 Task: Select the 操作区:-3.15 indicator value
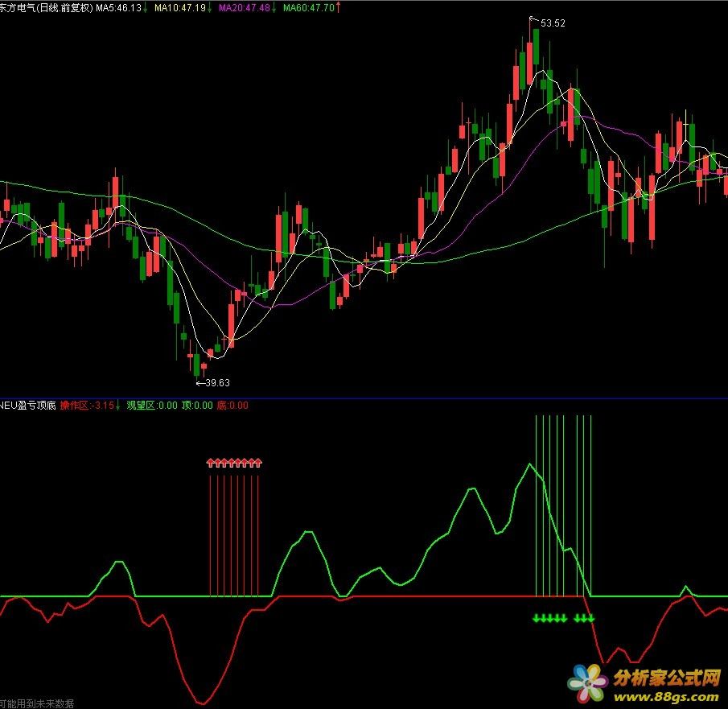88,406
